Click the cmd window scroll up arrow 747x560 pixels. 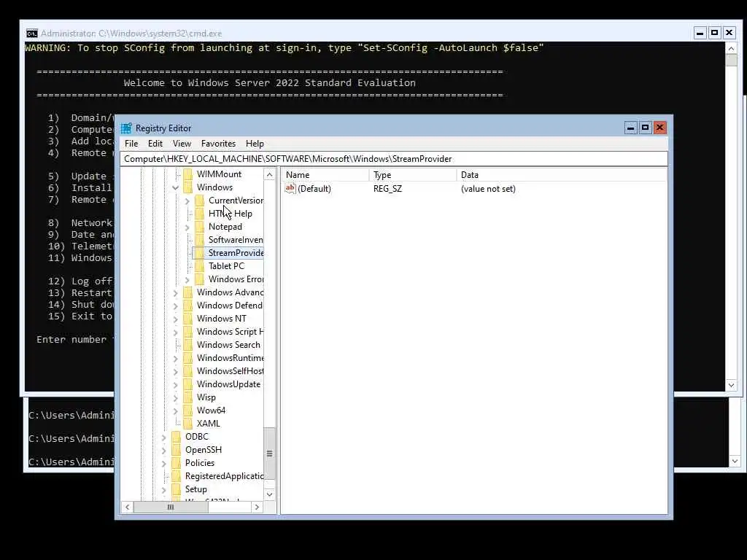[731, 49]
